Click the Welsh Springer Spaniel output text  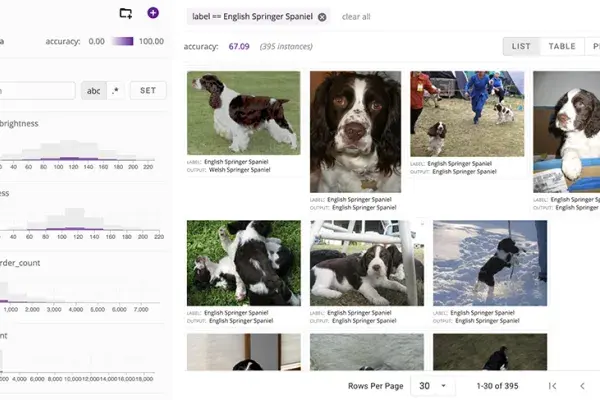pyautogui.click(x=240, y=170)
